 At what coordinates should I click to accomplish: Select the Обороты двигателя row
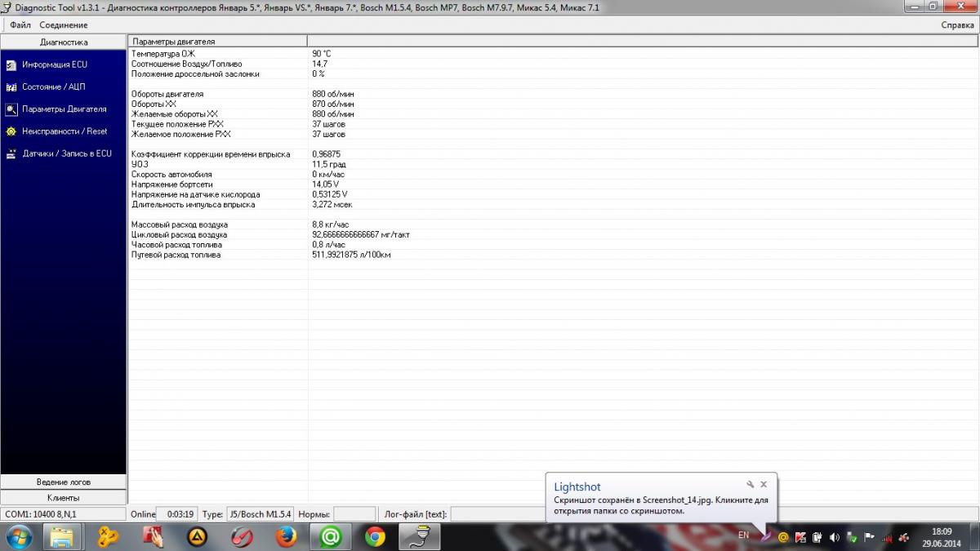pyautogui.click(x=554, y=94)
